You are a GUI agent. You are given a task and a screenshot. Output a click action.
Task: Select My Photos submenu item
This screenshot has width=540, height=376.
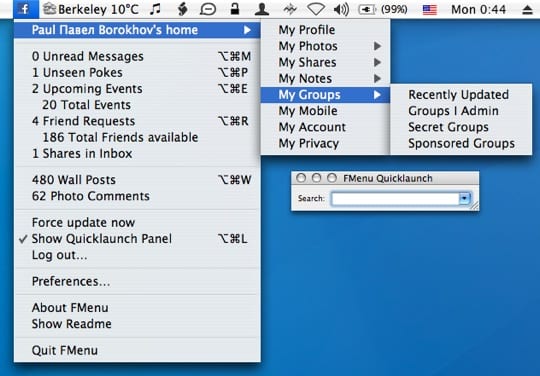click(x=325, y=46)
